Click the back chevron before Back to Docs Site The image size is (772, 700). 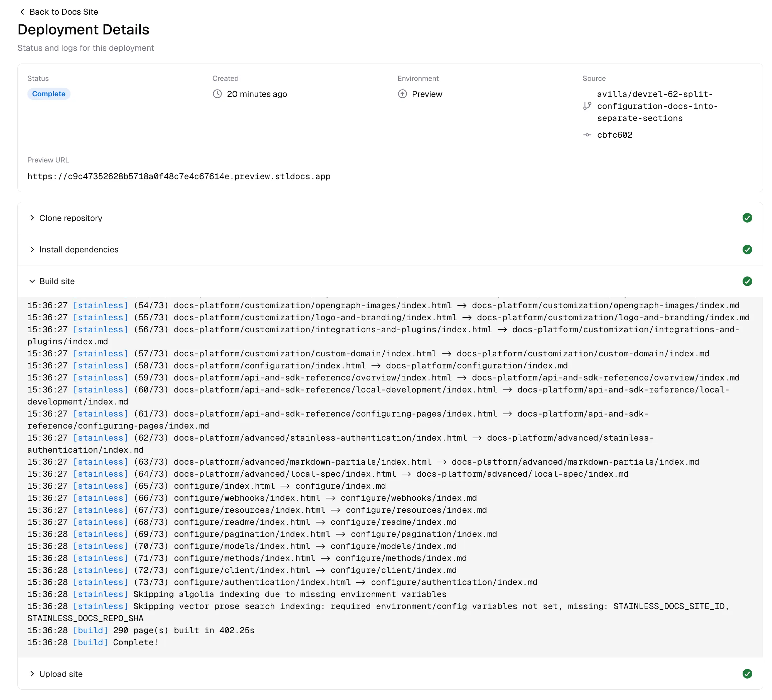pos(21,12)
